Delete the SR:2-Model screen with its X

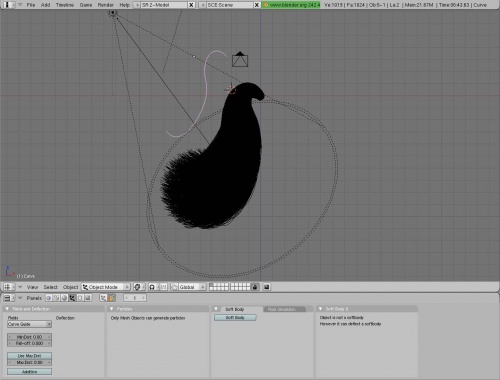click(191, 5)
